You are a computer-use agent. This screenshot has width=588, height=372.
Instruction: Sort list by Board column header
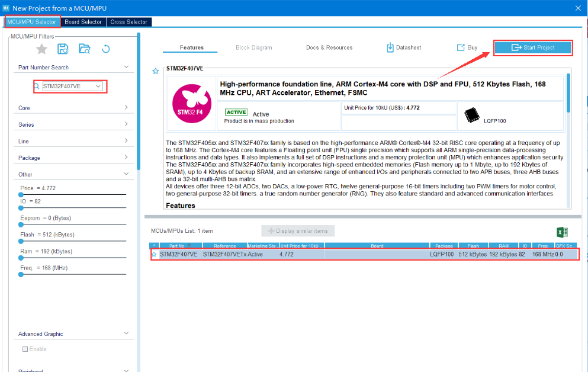(377, 246)
